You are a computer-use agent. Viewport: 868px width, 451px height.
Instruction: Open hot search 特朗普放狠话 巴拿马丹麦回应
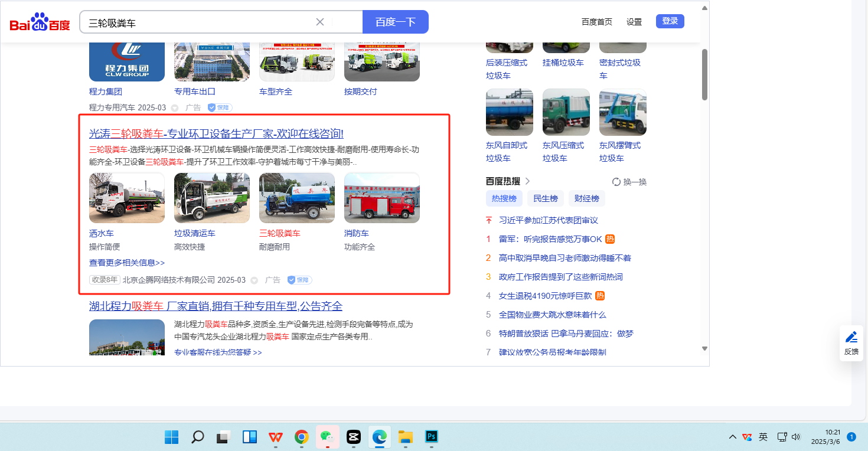[566, 334]
